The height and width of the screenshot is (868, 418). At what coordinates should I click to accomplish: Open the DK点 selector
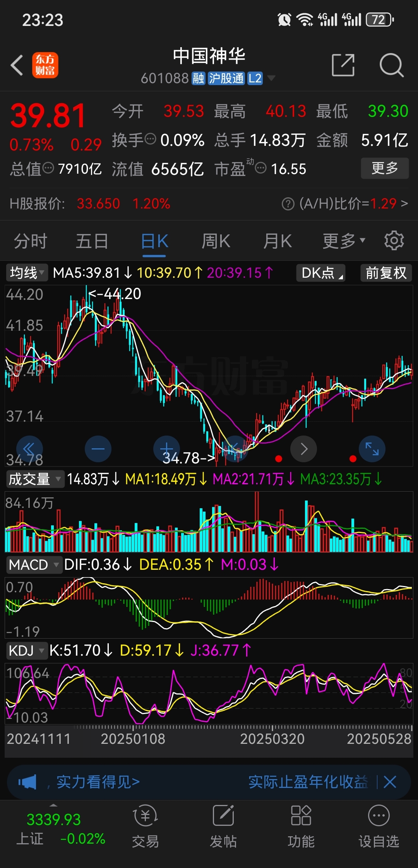[321, 273]
